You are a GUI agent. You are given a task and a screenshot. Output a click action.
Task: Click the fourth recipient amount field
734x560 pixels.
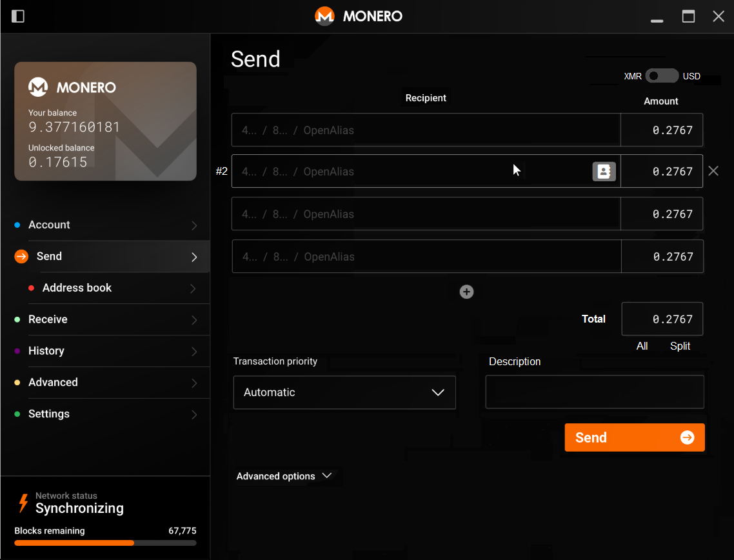click(662, 256)
